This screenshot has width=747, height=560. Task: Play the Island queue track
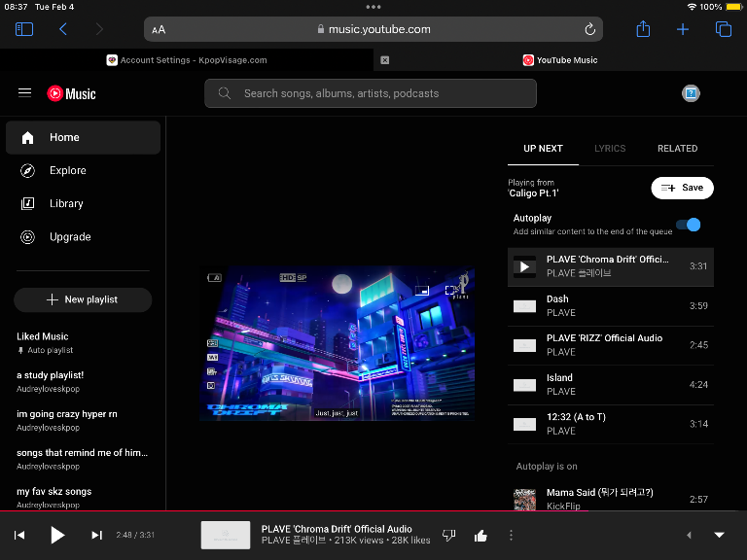click(x=611, y=385)
